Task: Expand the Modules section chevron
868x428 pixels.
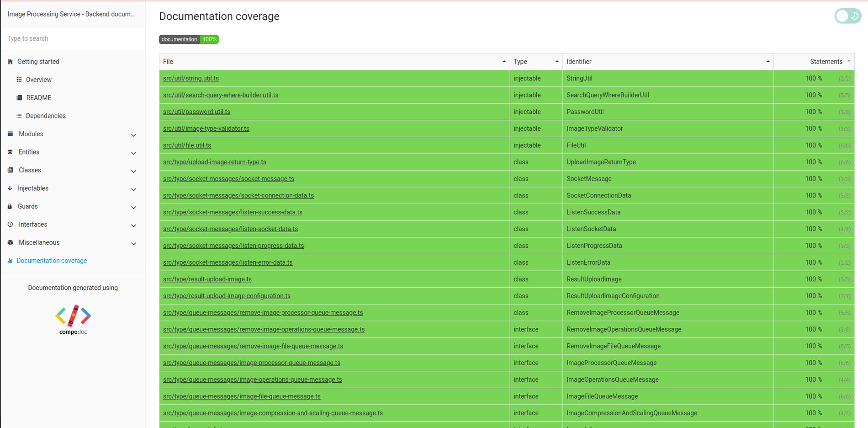Action: 133,135
